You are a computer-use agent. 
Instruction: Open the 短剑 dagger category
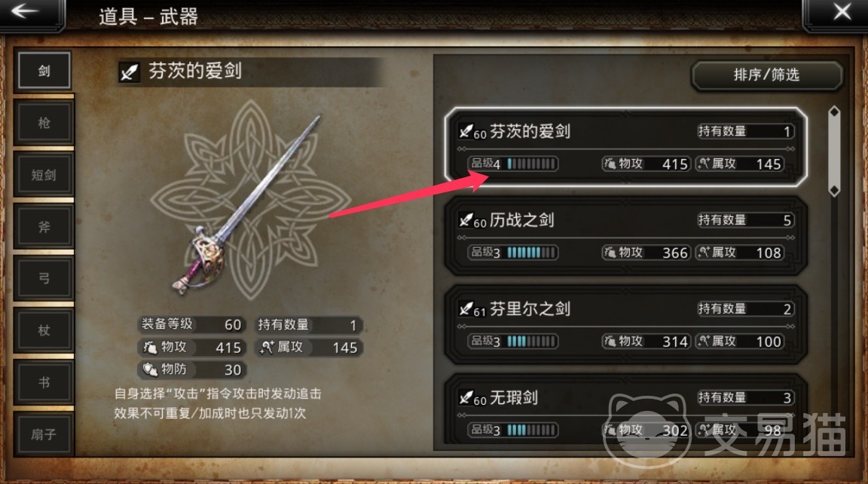(44, 175)
